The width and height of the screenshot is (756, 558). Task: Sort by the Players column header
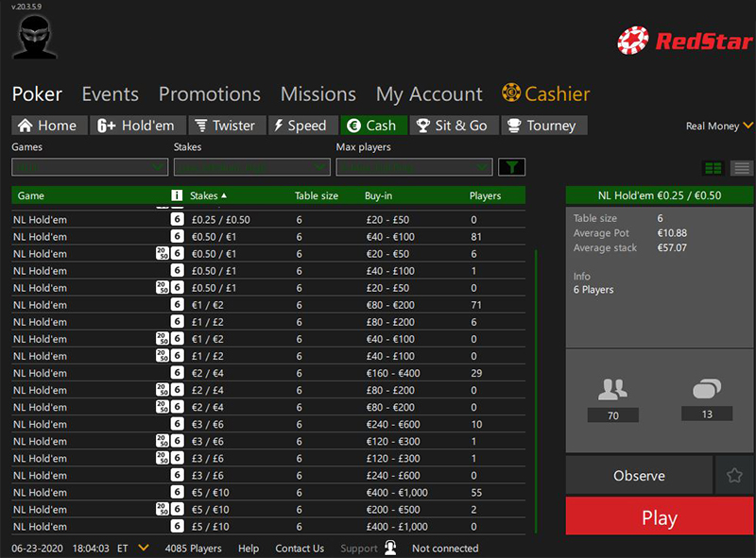tap(485, 195)
